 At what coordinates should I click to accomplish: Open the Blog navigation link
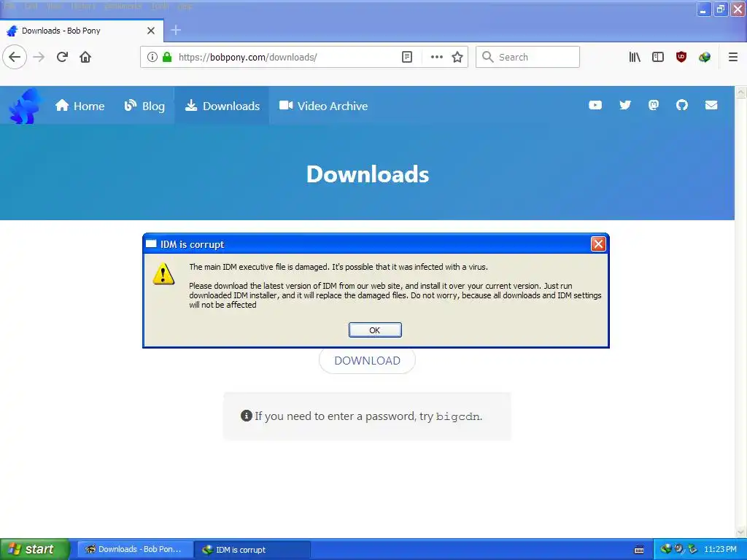144,106
